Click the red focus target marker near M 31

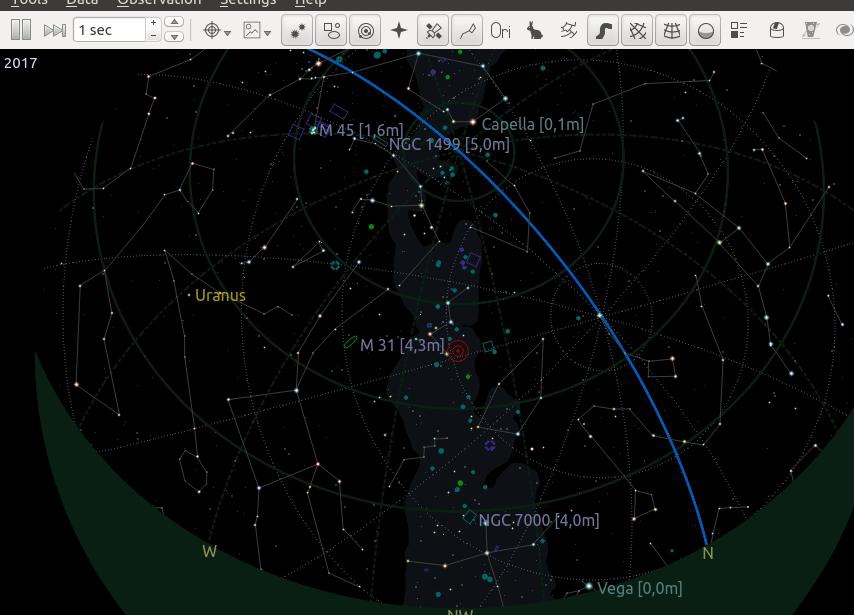458,351
